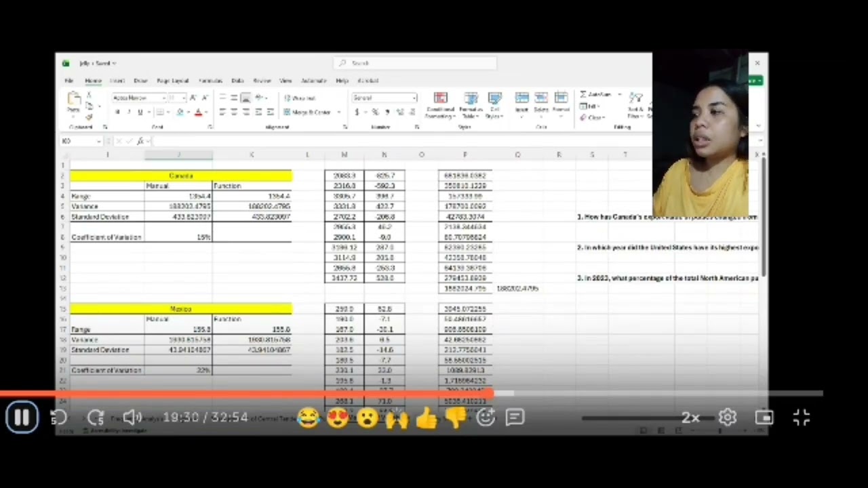The image size is (868, 488).
Task: Increase font size with larger A
Action: (x=193, y=98)
